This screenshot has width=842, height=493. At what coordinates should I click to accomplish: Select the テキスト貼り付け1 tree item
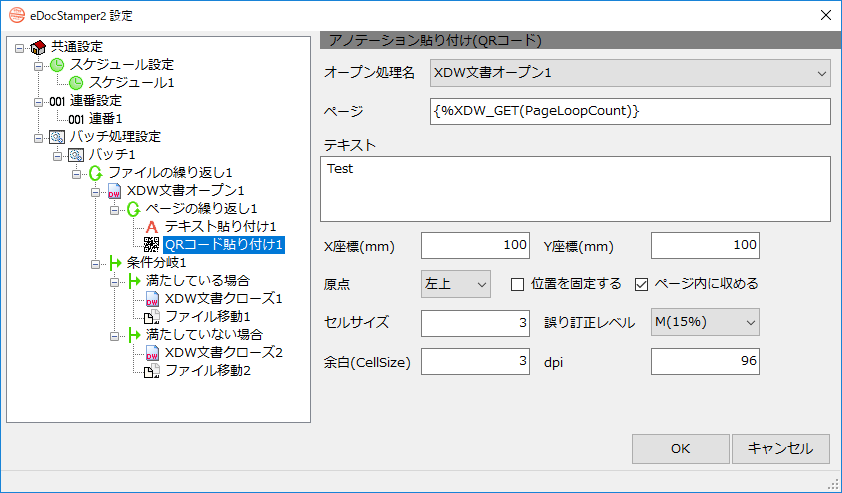click(220, 227)
